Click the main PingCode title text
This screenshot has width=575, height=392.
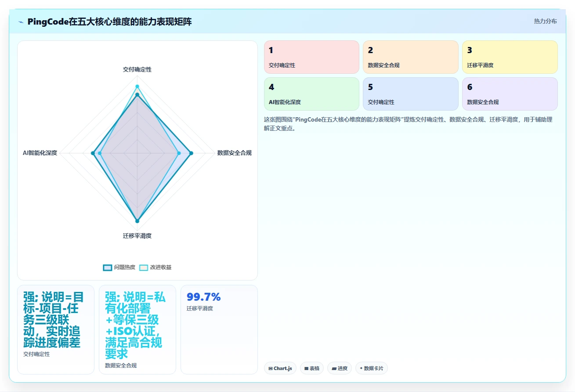coord(109,22)
